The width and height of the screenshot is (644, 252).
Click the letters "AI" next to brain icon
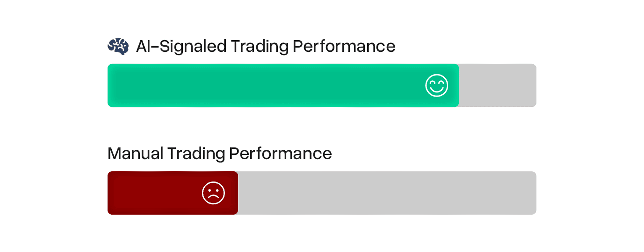point(143,46)
